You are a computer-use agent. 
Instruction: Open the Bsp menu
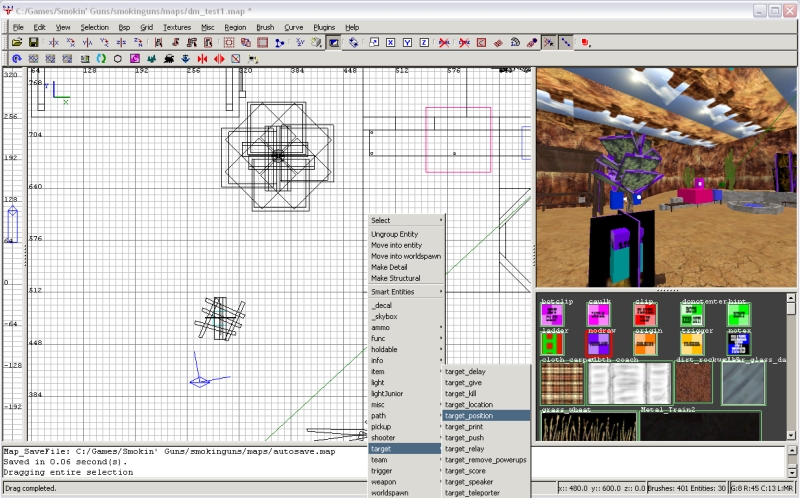click(x=124, y=27)
